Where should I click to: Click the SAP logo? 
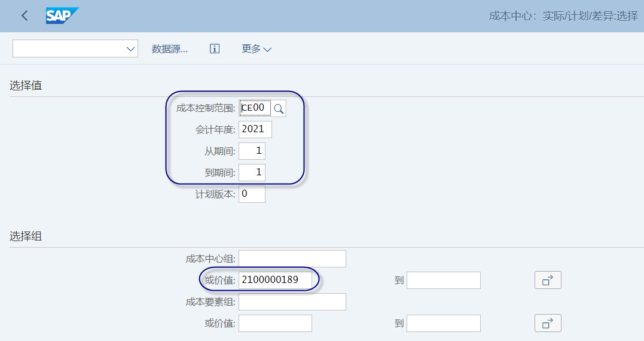coord(62,16)
